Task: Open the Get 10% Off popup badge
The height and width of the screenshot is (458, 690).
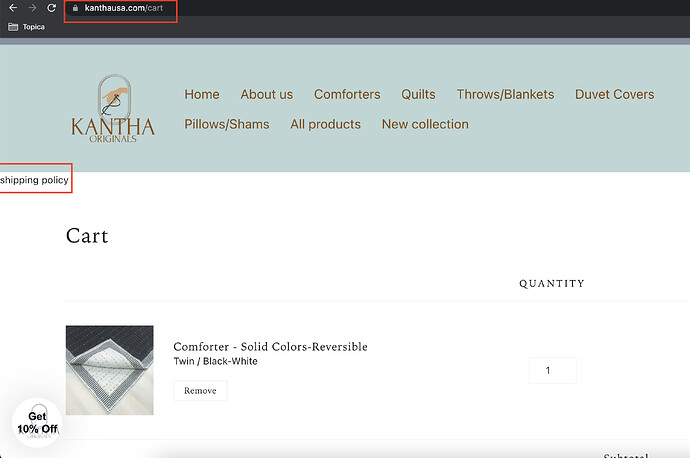Action: point(37,422)
